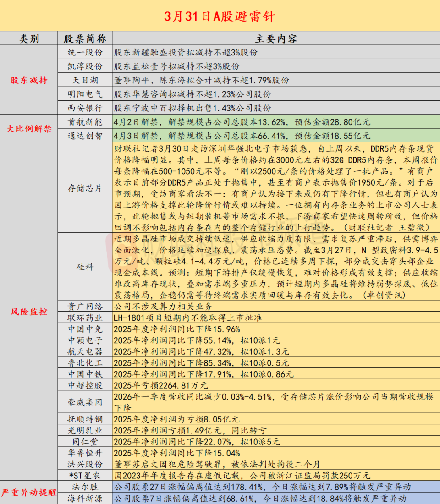Click 股东华慧咨询拟减持 content cell
The height and width of the screenshot is (504, 440).
click(276, 94)
